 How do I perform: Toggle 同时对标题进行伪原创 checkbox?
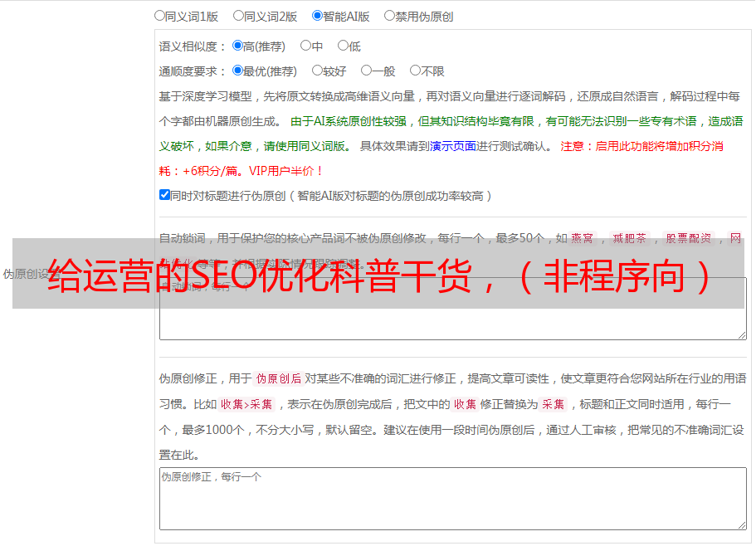[x=164, y=195]
